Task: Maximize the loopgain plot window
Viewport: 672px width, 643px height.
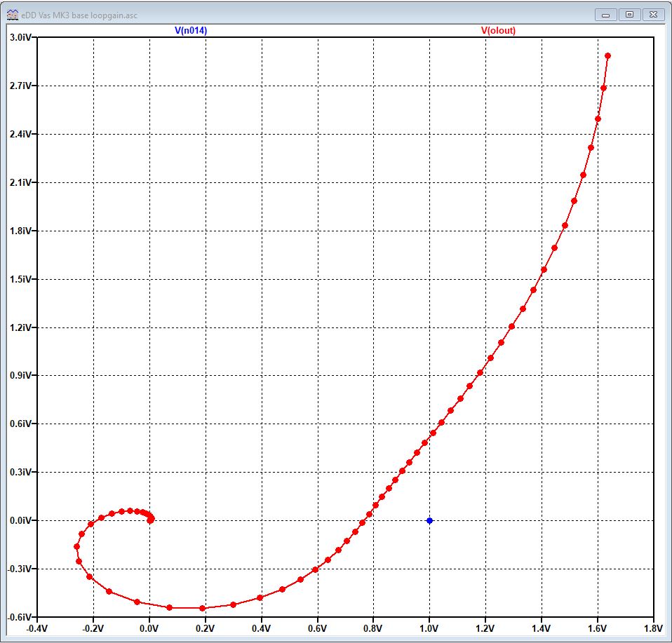Action: [629, 15]
